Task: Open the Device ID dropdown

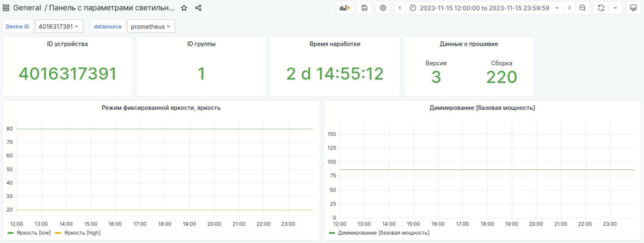Action: tap(59, 27)
